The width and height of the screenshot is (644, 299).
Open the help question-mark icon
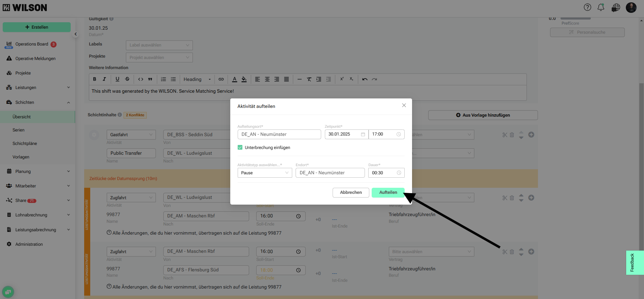tap(587, 7)
